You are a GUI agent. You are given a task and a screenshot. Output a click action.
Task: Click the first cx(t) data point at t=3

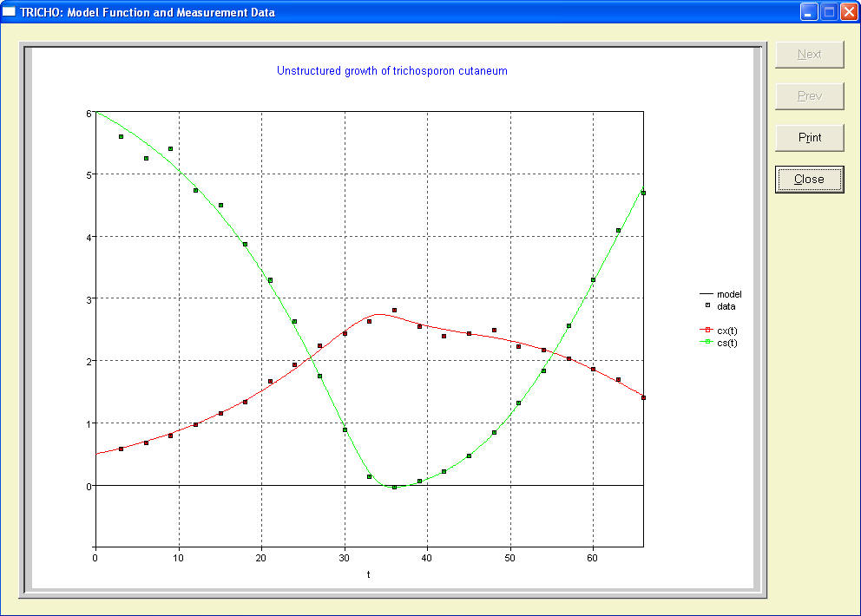[x=121, y=449]
